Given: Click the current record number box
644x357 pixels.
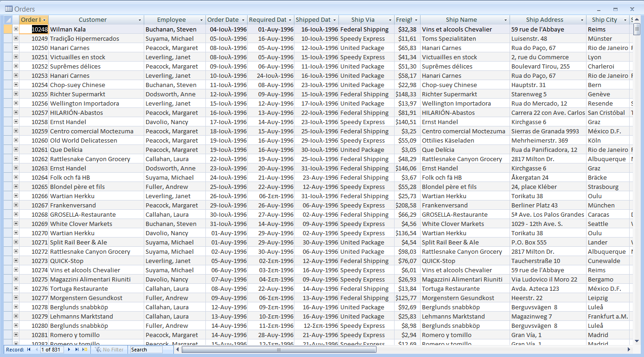Looking at the screenshot, I should (52, 350).
